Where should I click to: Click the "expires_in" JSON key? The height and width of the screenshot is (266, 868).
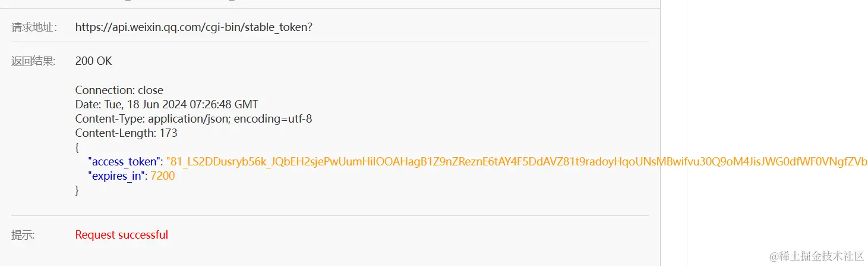click(117, 176)
